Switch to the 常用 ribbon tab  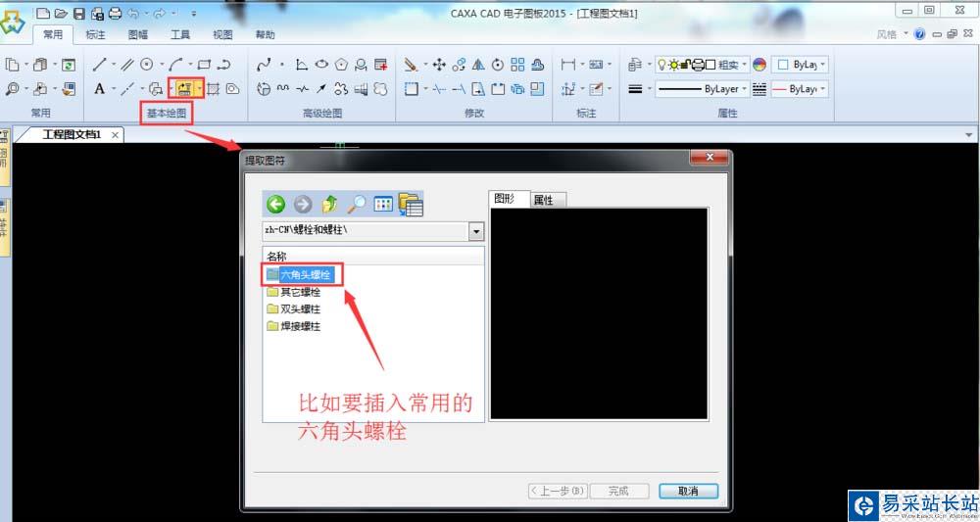tap(53, 35)
